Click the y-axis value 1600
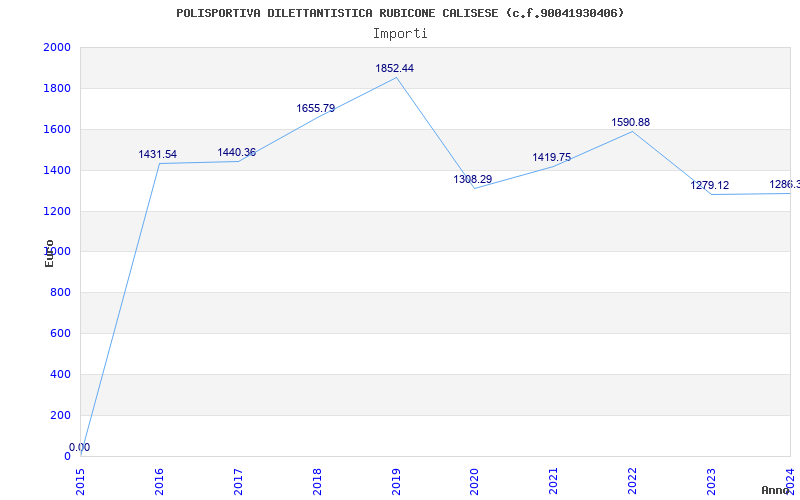The height and width of the screenshot is (500, 800). tap(57, 129)
